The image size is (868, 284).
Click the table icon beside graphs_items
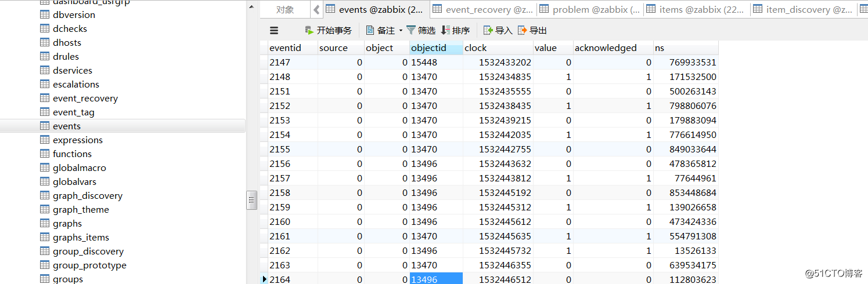click(x=45, y=237)
